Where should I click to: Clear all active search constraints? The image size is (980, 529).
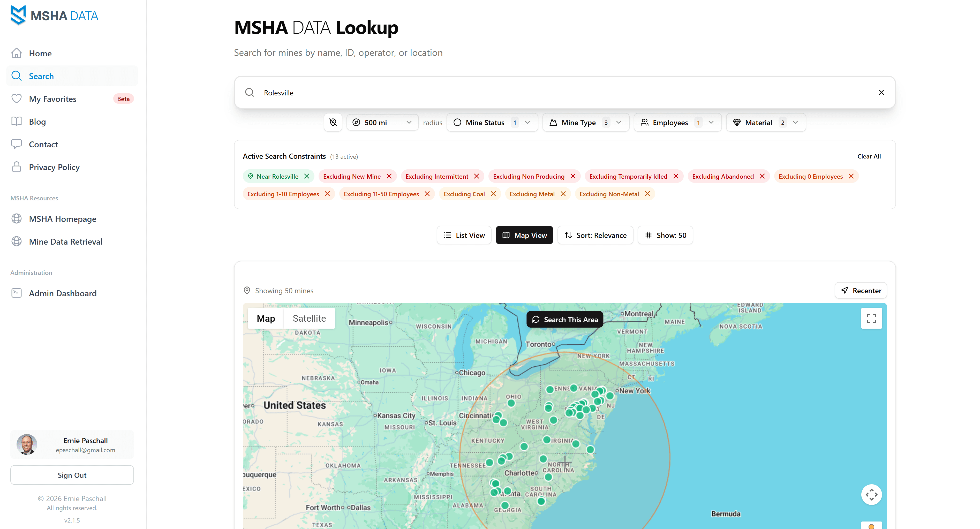(x=869, y=156)
